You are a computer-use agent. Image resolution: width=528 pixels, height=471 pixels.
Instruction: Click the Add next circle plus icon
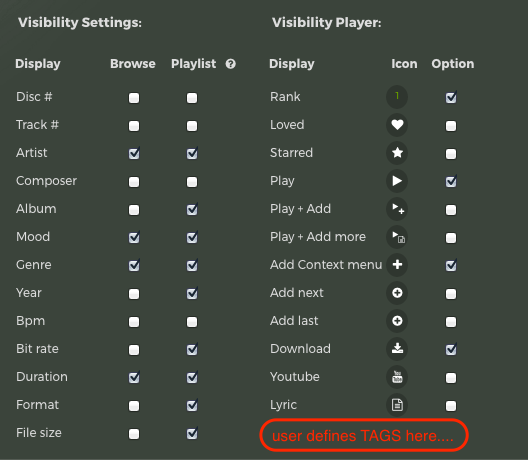(397, 293)
